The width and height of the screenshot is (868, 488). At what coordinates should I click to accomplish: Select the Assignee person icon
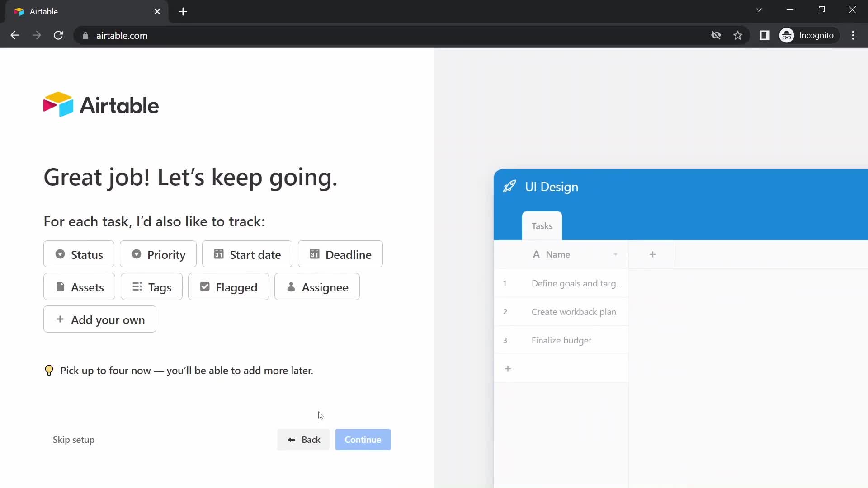(290, 286)
